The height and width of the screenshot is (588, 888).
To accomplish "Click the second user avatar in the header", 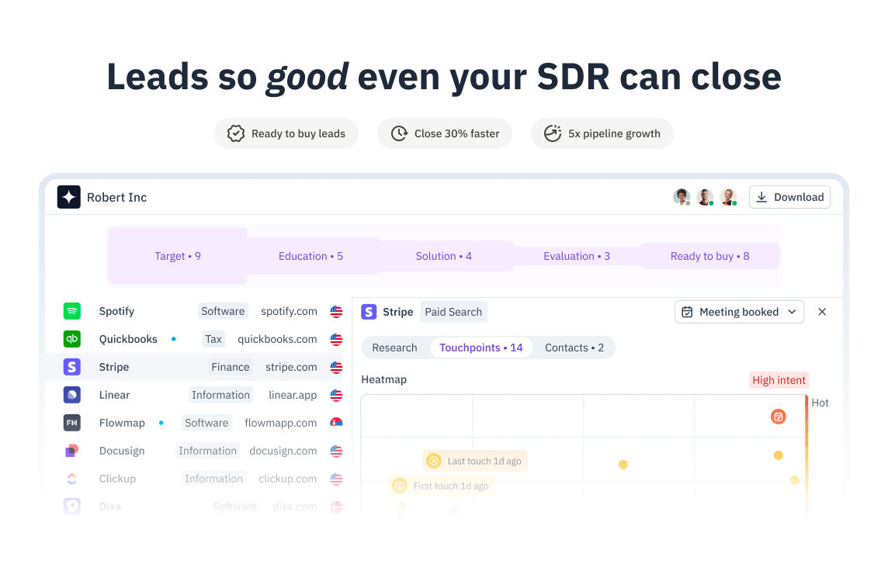I will pos(705,197).
